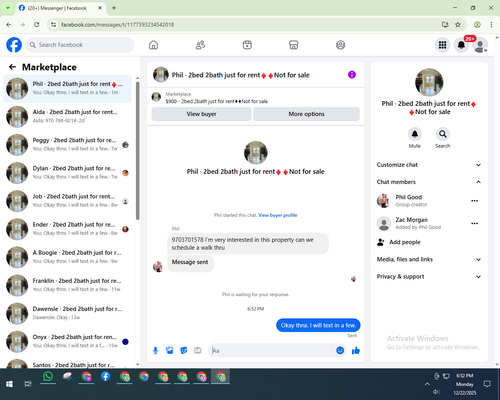Open Onyx conversation in list
Viewport: 500px width, 400px height.
(x=67, y=341)
